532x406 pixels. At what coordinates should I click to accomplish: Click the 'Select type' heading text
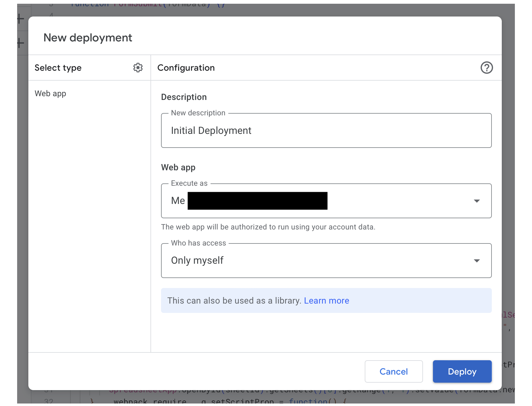58,68
